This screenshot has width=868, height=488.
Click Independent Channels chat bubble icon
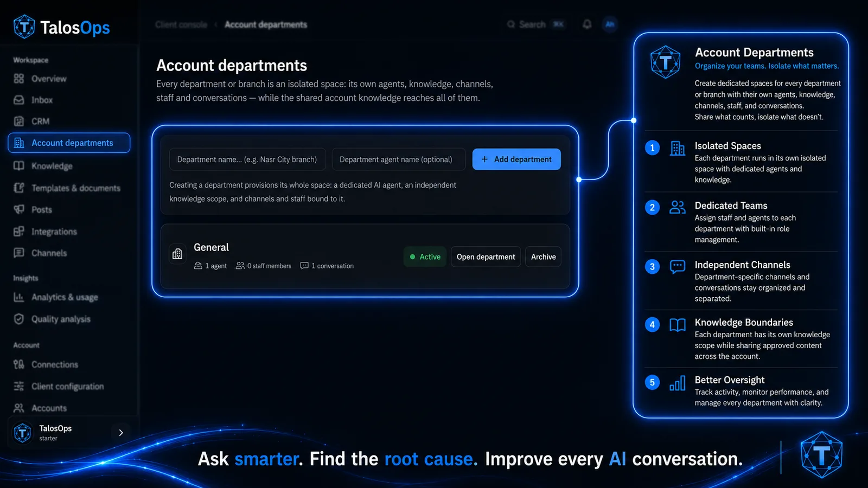pos(678,267)
